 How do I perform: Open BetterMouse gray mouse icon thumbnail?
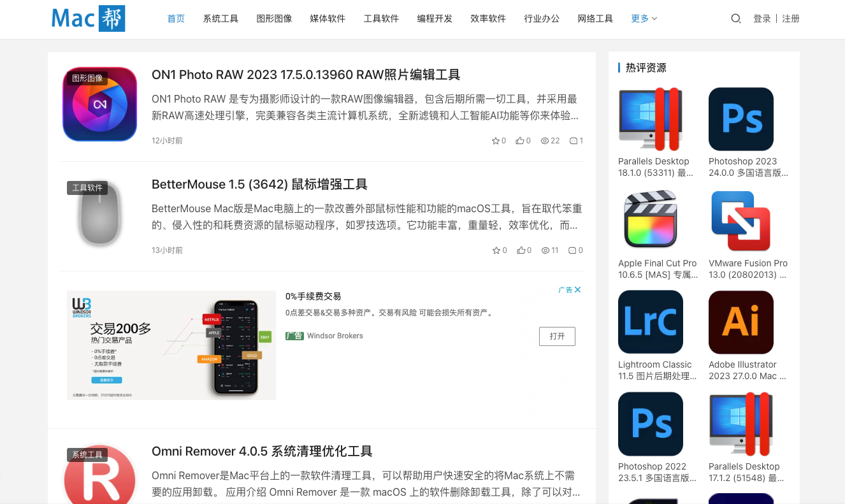[x=100, y=213]
